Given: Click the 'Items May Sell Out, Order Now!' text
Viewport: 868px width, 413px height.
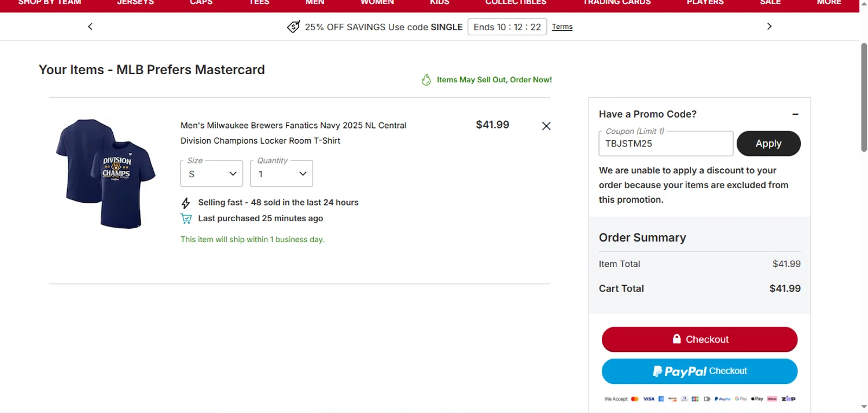Looking at the screenshot, I should pos(494,80).
